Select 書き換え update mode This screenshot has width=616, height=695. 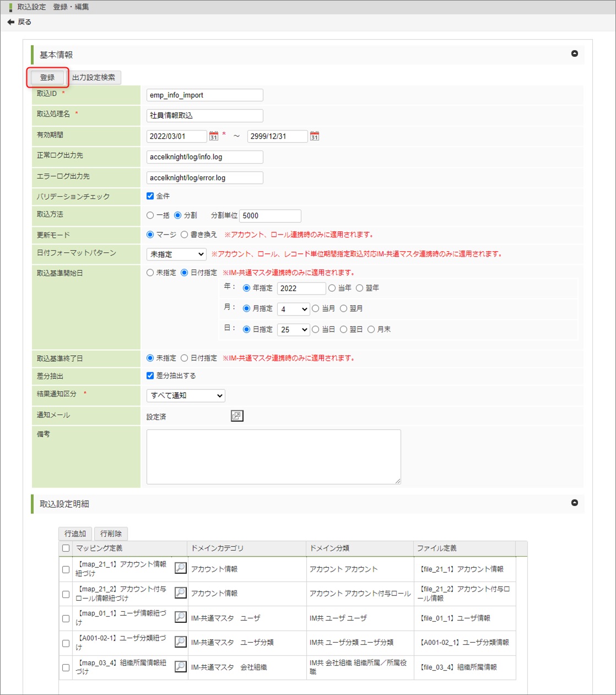185,235
